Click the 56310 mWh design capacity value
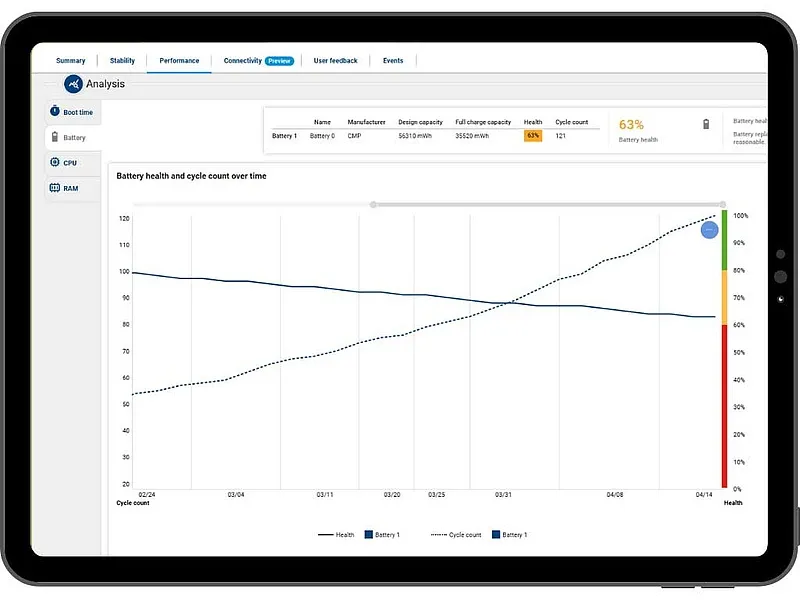 coord(415,136)
